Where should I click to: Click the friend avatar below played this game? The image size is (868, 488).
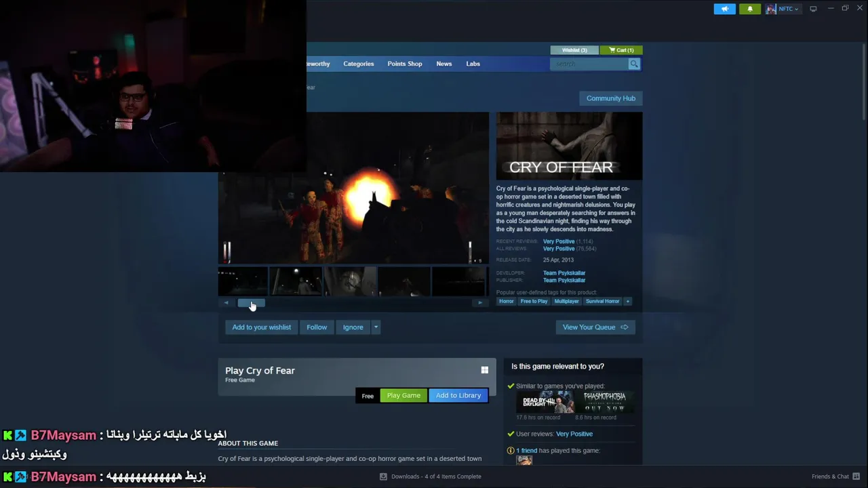(524, 460)
